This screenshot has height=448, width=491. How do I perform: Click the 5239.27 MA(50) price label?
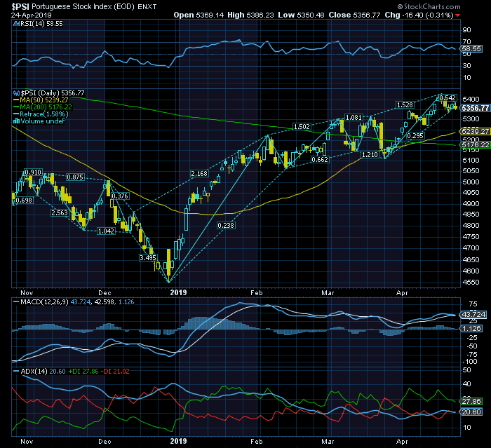(476, 131)
